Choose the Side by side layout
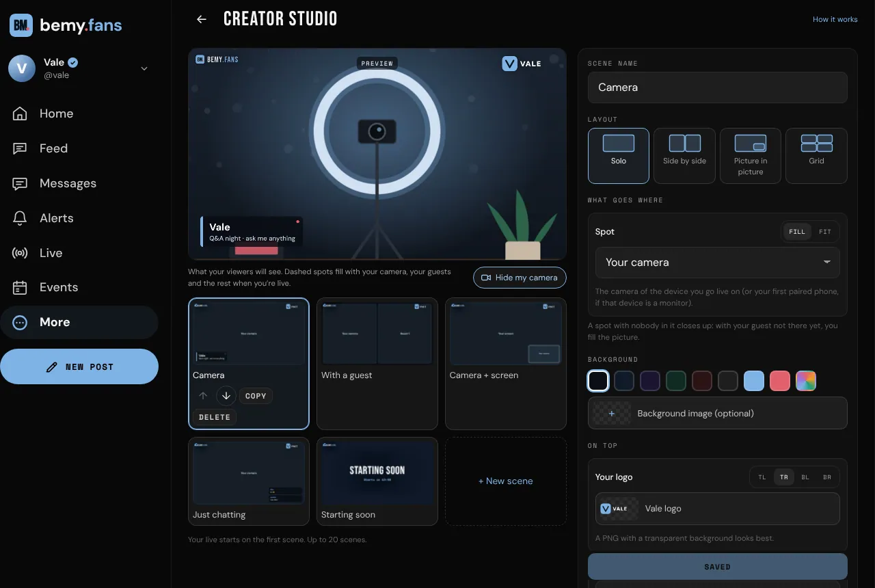 684,156
